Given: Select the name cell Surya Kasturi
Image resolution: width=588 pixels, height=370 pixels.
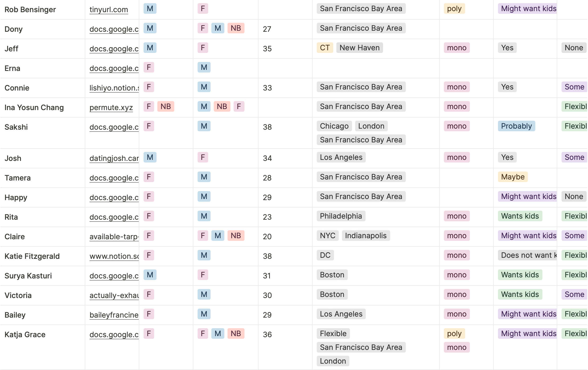Looking at the screenshot, I should pyautogui.click(x=42, y=276).
